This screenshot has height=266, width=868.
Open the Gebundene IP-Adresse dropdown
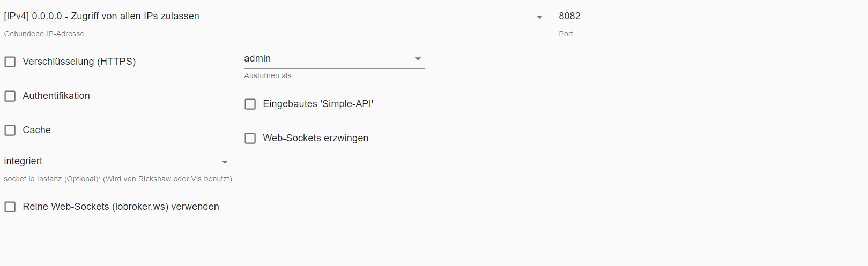pyautogui.click(x=268, y=17)
